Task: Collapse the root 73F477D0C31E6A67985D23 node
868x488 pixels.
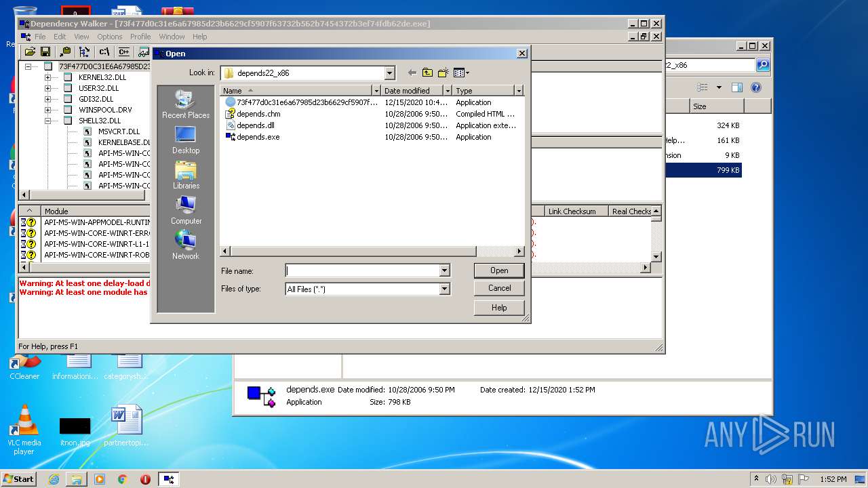Action: 28,66
